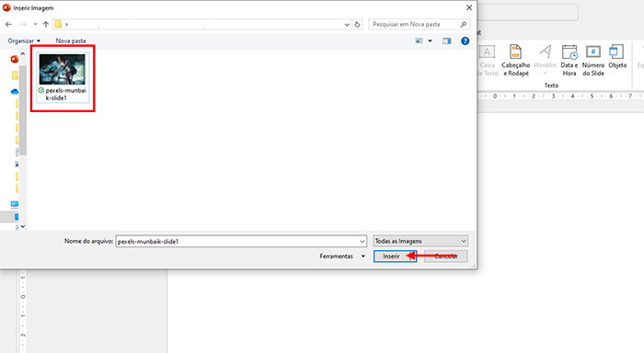Click the Número do Slide icon

593,61
